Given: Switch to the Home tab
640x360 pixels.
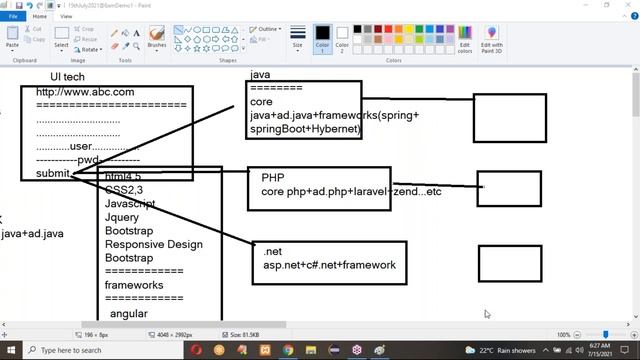Looking at the screenshot, I should (x=40, y=16).
